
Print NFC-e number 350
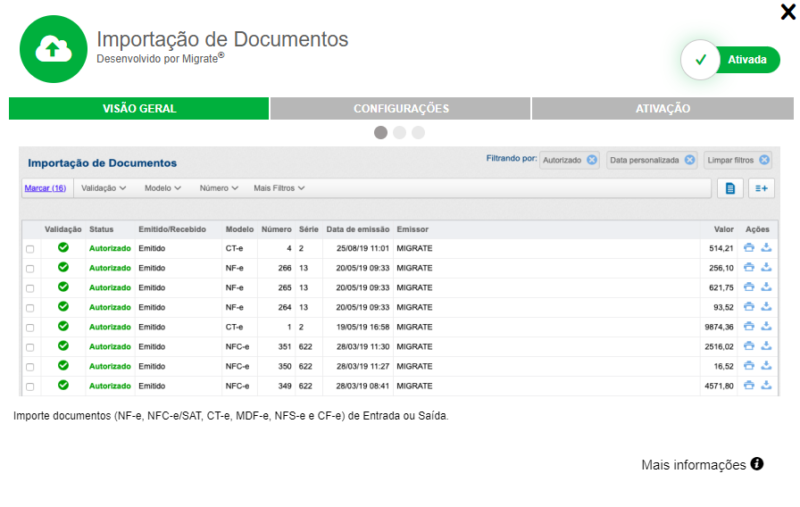[x=748, y=366]
